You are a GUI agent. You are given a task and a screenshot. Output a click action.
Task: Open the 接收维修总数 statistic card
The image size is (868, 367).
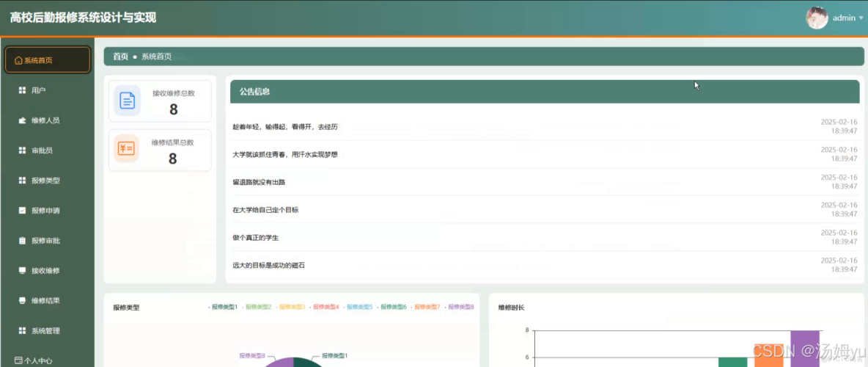point(160,101)
